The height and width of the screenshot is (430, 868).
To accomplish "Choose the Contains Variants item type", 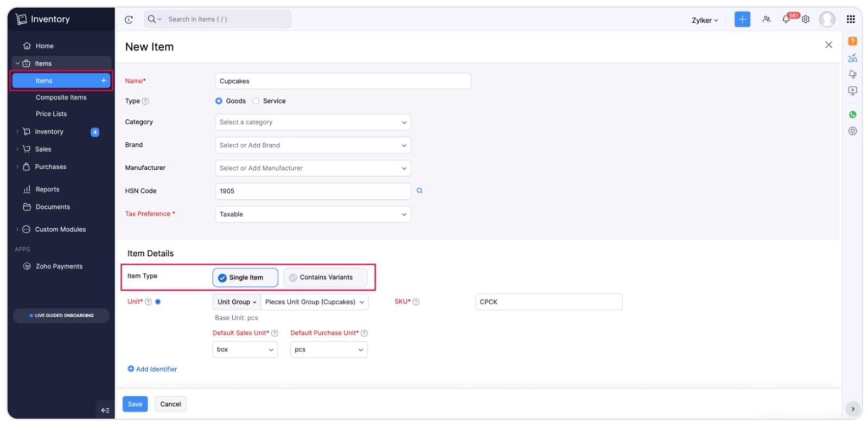I will point(325,278).
